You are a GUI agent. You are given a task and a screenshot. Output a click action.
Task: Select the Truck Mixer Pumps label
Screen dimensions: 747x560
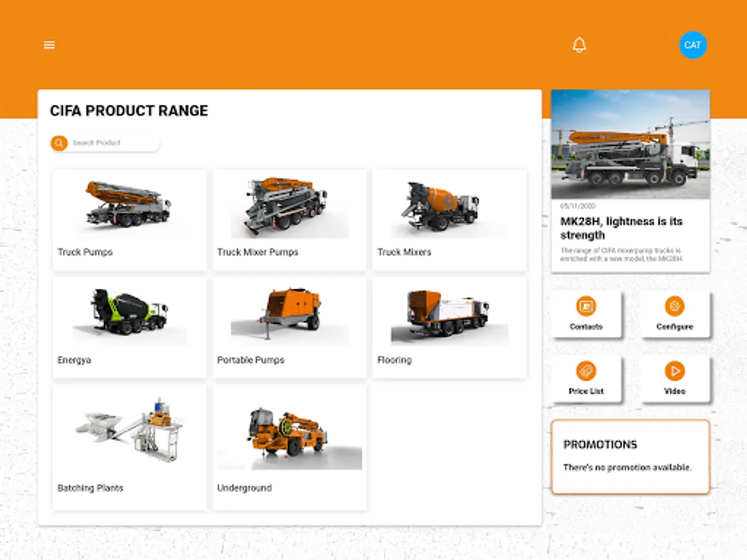point(258,252)
